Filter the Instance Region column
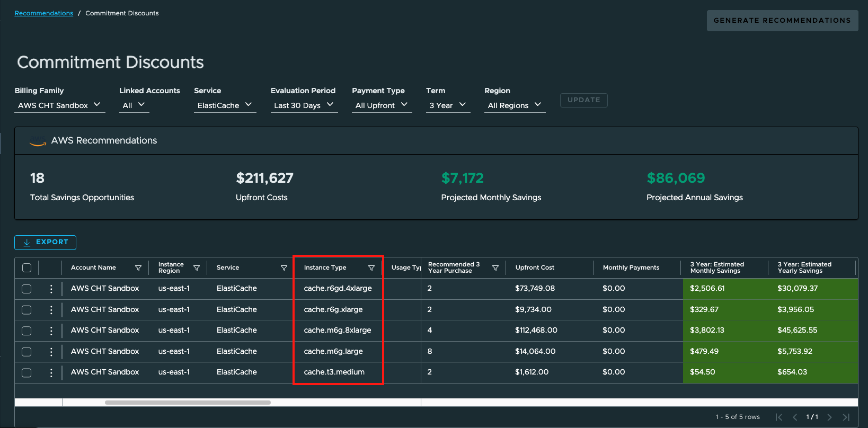 point(197,268)
